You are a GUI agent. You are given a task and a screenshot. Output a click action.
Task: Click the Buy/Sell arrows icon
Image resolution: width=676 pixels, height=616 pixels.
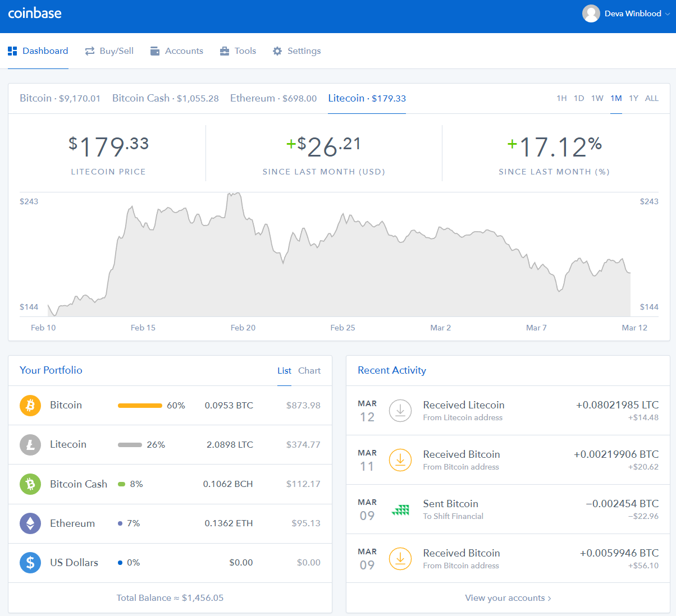[x=90, y=51]
